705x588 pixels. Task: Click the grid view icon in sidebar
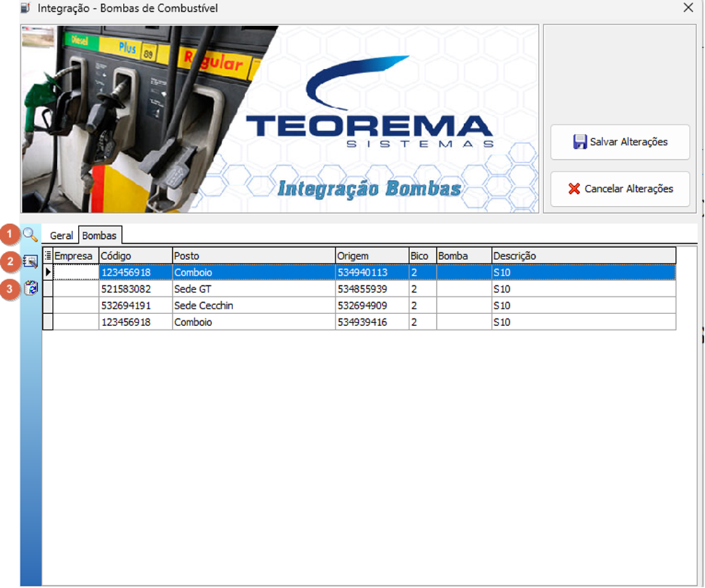tap(30, 261)
